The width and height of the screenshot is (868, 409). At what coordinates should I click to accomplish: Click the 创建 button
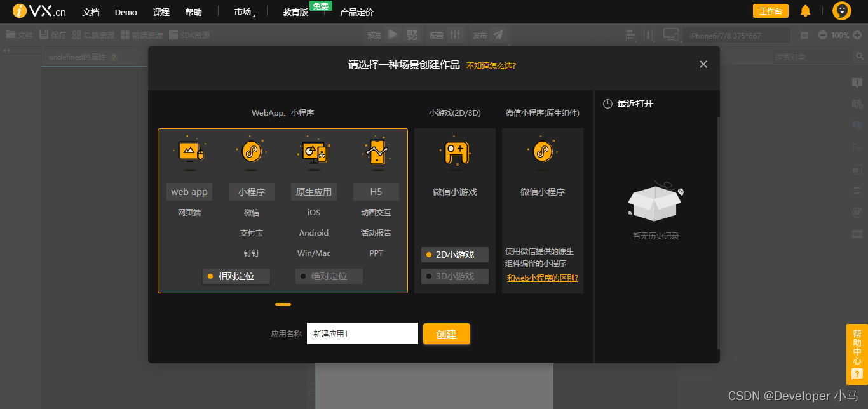447,334
